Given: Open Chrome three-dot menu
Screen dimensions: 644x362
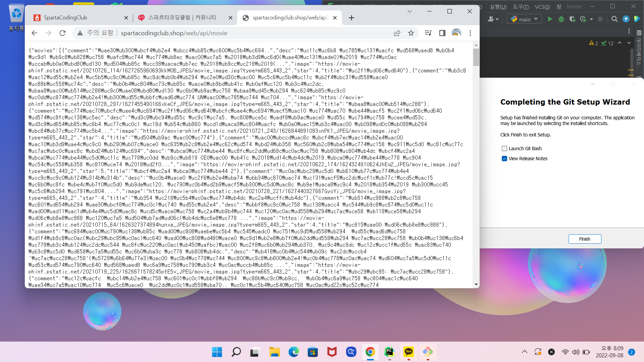Looking at the screenshot, I should [470, 33].
